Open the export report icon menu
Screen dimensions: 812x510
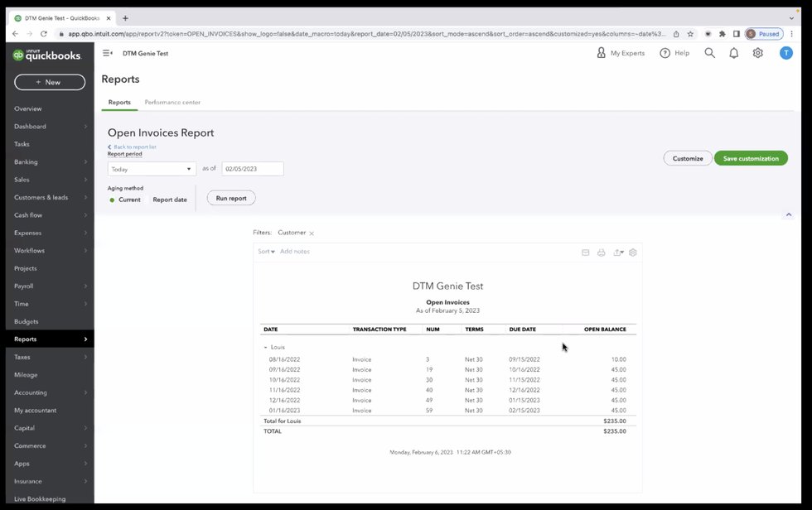pyautogui.click(x=618, y=253)
